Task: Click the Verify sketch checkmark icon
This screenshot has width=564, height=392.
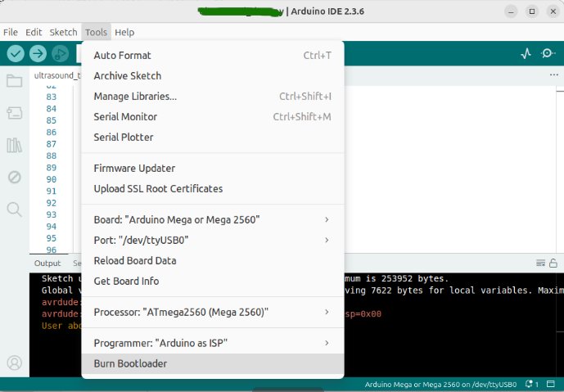Action: pyautogui.click(x=16, y=53)
